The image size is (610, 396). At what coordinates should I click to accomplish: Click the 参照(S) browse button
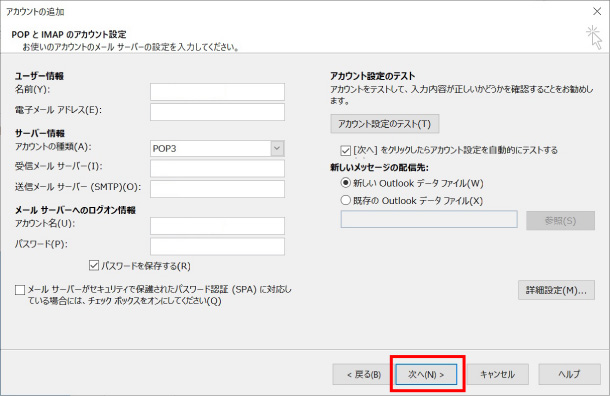click(x=560, y=221)
